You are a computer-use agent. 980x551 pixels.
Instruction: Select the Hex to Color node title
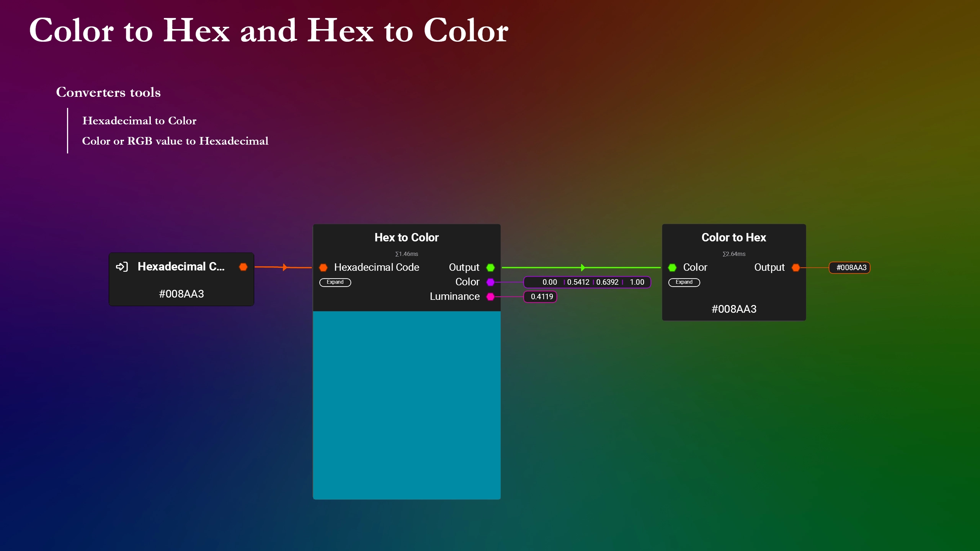407,237
